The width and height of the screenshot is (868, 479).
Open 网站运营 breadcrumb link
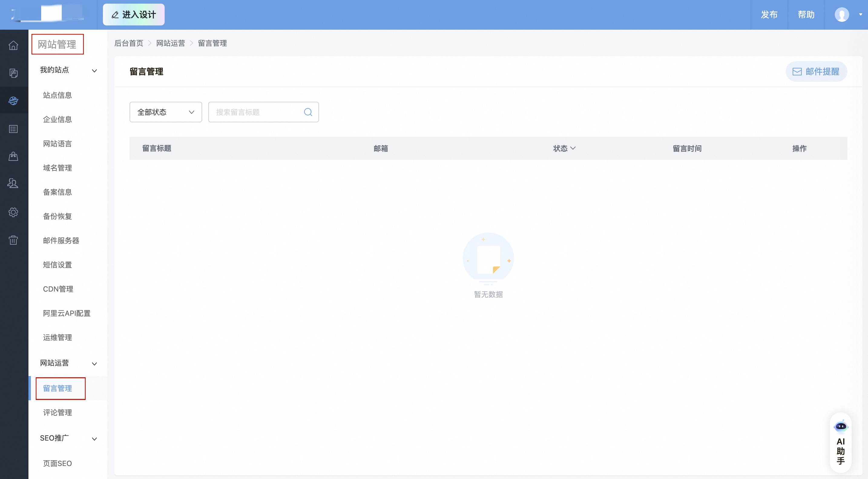point(170,43)
